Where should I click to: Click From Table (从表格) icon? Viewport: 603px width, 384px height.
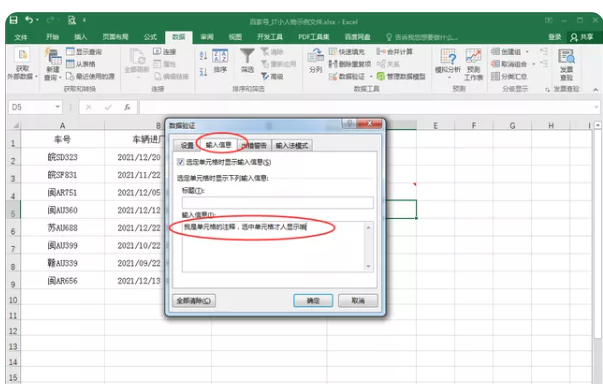pyautogui.click(x=70, y=64)
